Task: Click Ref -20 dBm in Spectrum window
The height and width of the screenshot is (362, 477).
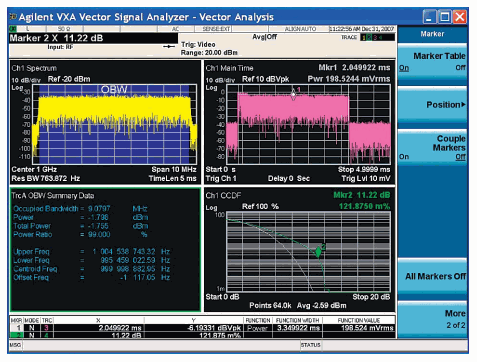Action: (69, 79)
